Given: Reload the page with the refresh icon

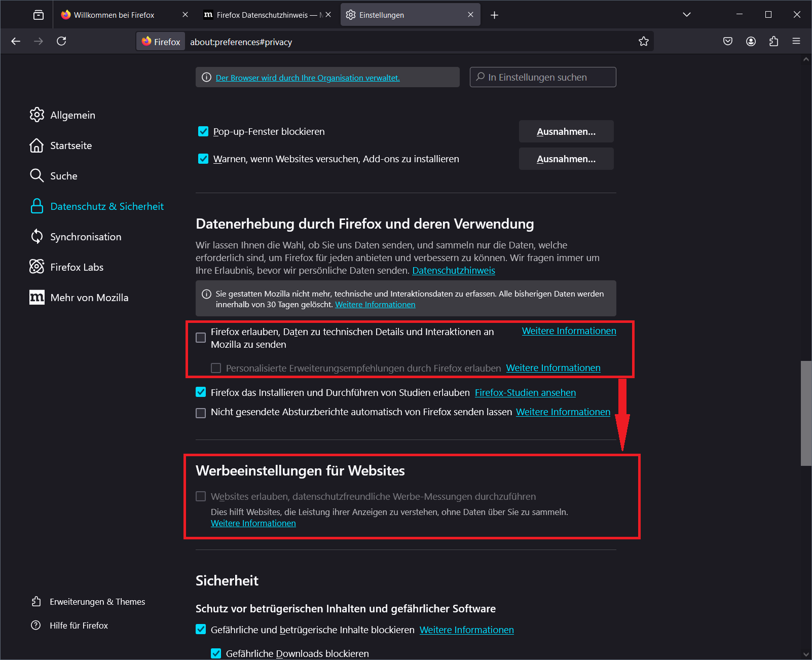Looking at the screenshot, I should click(x=61, y=41).
